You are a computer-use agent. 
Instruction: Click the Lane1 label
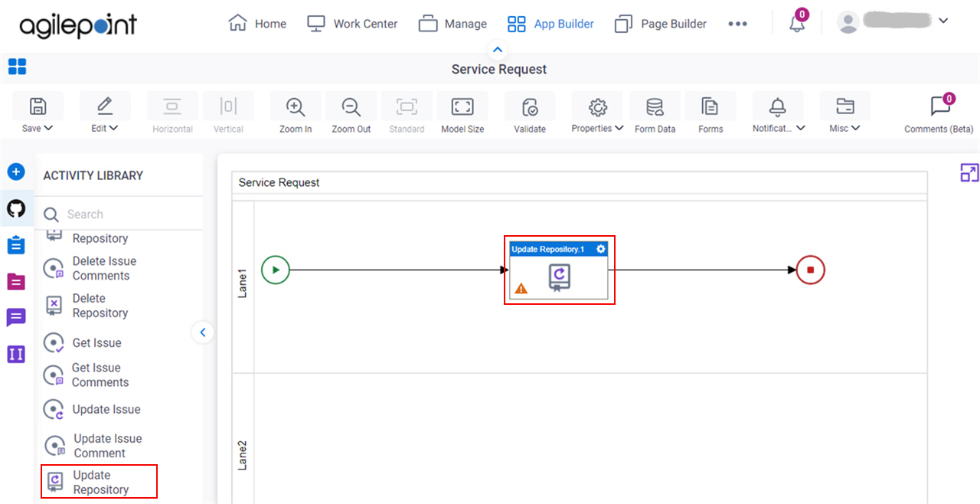tap(243, 283)
